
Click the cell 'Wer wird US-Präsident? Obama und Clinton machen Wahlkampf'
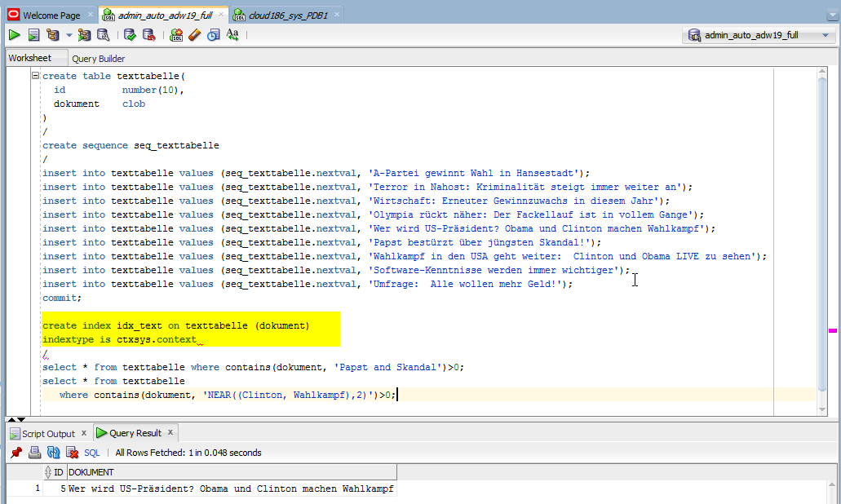[232, 489]
